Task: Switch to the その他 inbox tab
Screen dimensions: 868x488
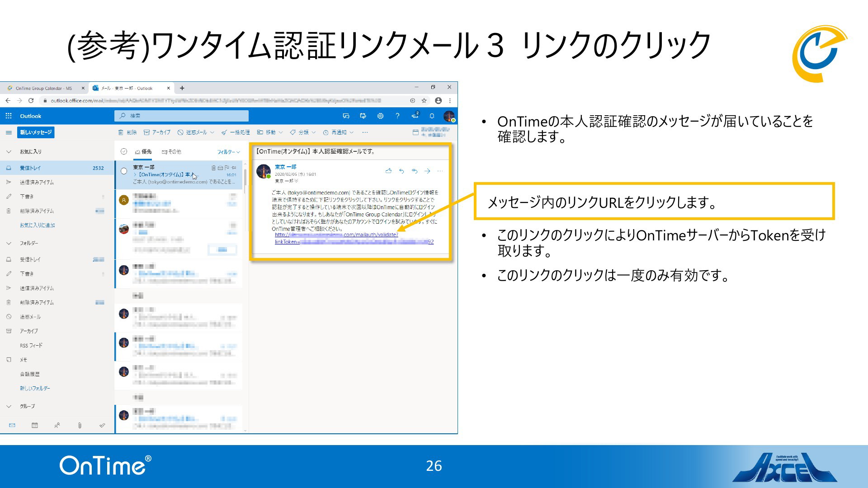Action: (x=171, y=152)
